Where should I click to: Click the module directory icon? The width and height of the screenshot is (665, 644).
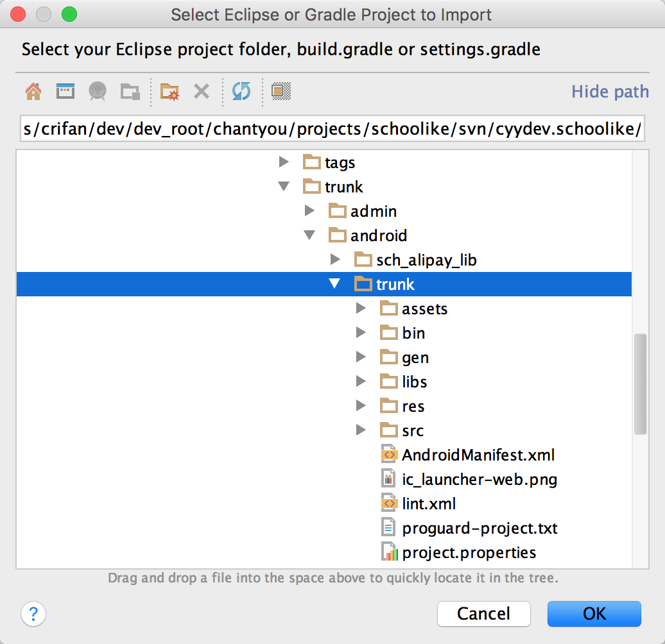pyautogui.click(x=130, y=91)
